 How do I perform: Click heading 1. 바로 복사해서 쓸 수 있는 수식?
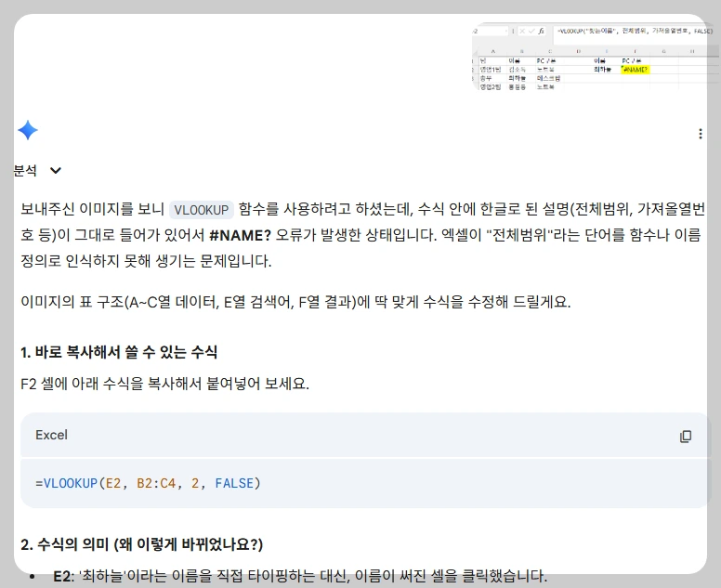click(x=119, y=352)
